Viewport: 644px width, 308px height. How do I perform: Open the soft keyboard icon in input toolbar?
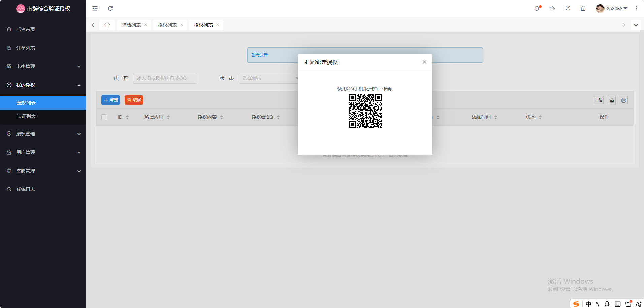[617, 304]
